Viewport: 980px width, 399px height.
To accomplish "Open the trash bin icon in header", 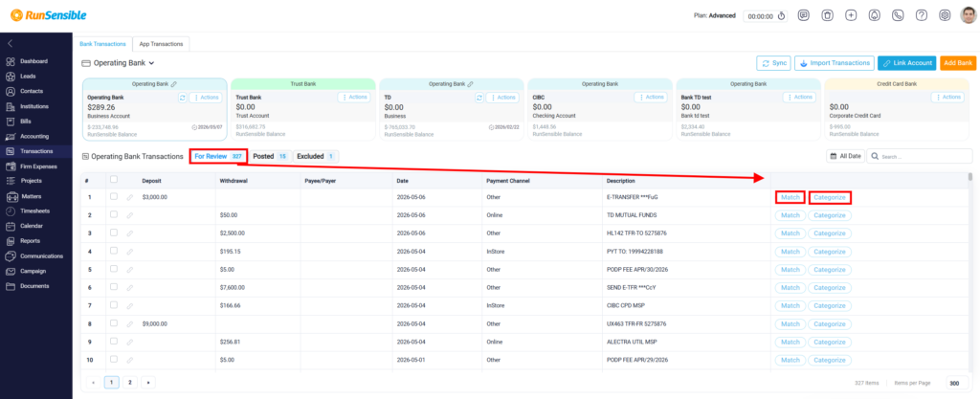I will [x=827, y=15].
